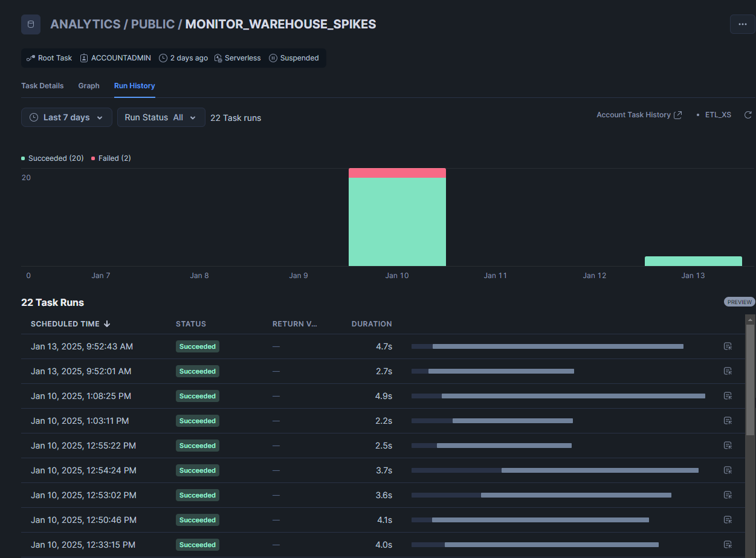Click the DURATION column header
This screenshot has width=756, height=558.
pos(372,324)
